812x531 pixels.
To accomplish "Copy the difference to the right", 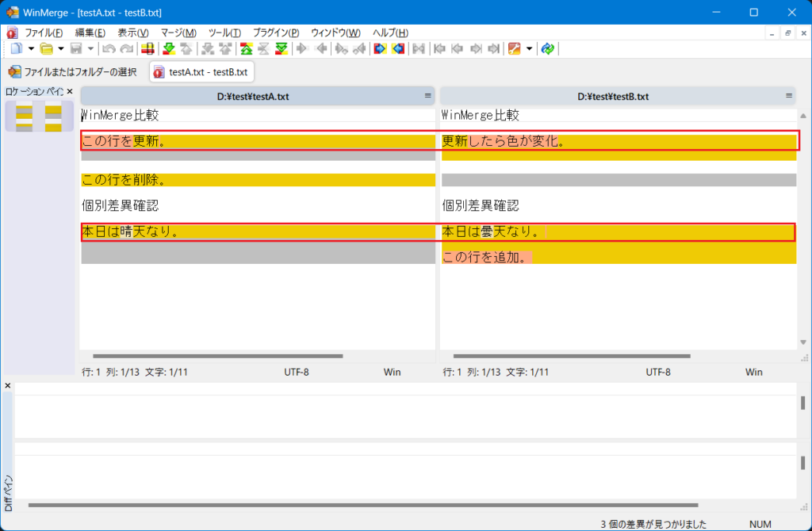I will point(302,48).
